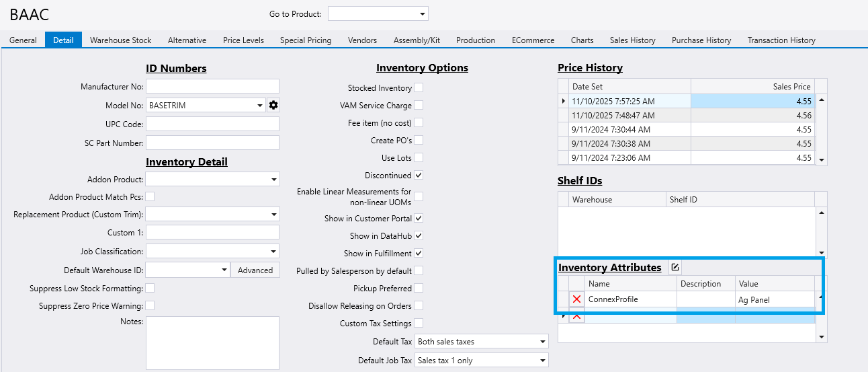Toggle Stocked Inventory checkbox
Screen dimensions: 868x372
point(419,87)
